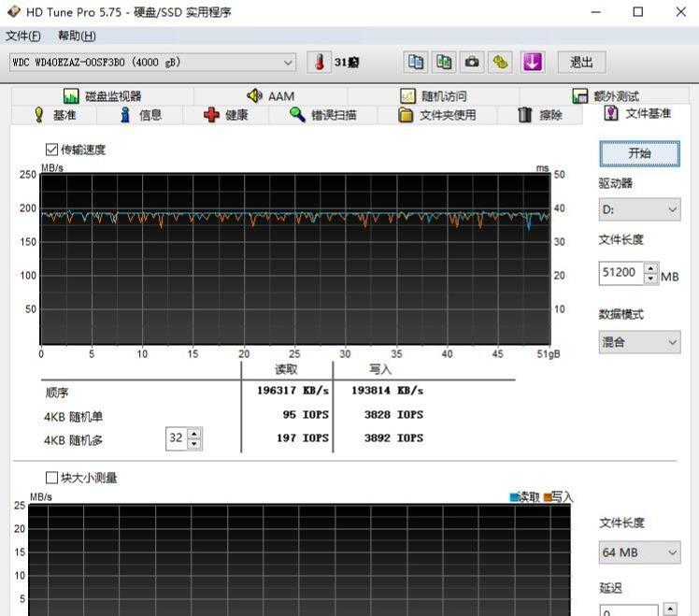Switch to the 额外测试 tab

(x=605, y=96)
